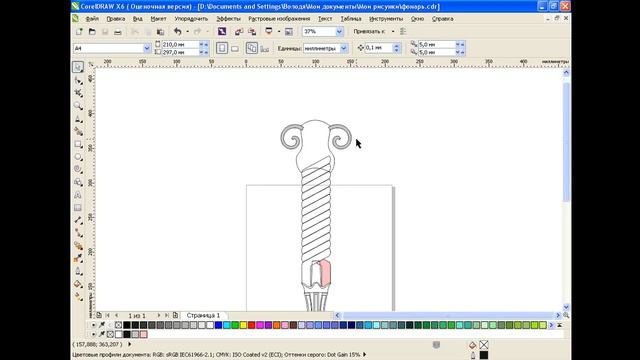Click the Import icon
The width and height of the screenshot is (640, 360).
tap(239, 31)
